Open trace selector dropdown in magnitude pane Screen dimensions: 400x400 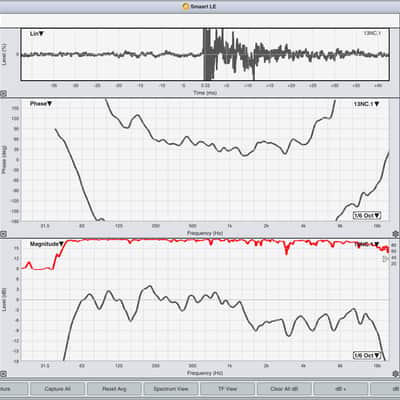[x=367, y=244]
